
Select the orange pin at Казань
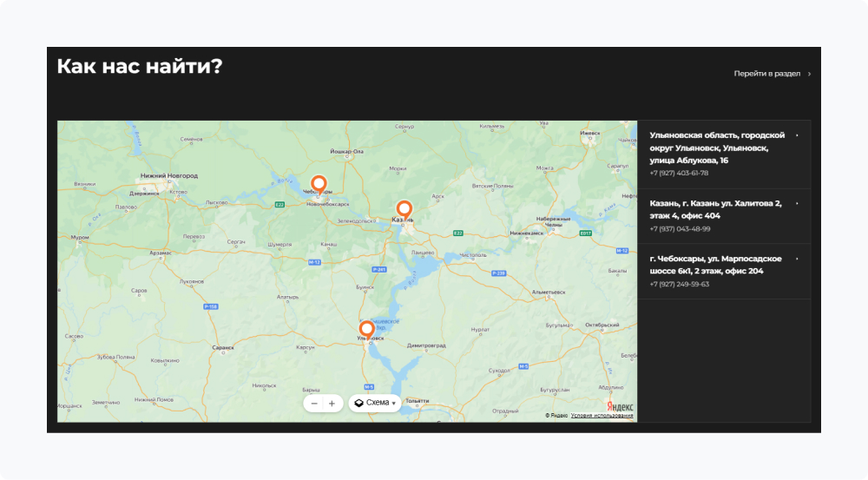pos(404,208)
